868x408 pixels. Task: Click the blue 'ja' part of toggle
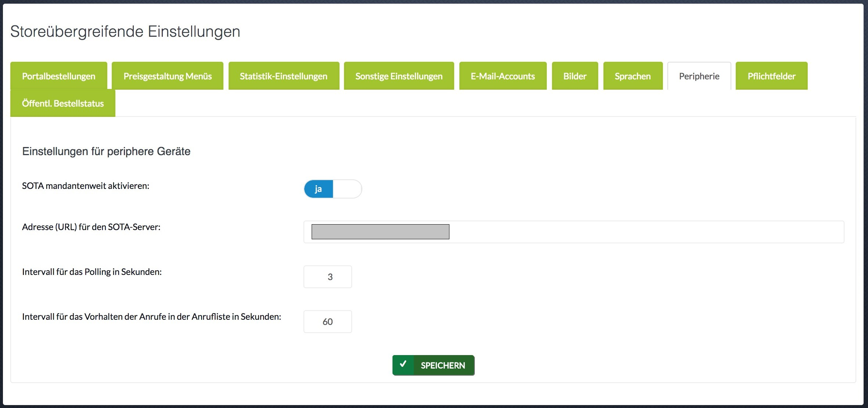coord(318,189)
